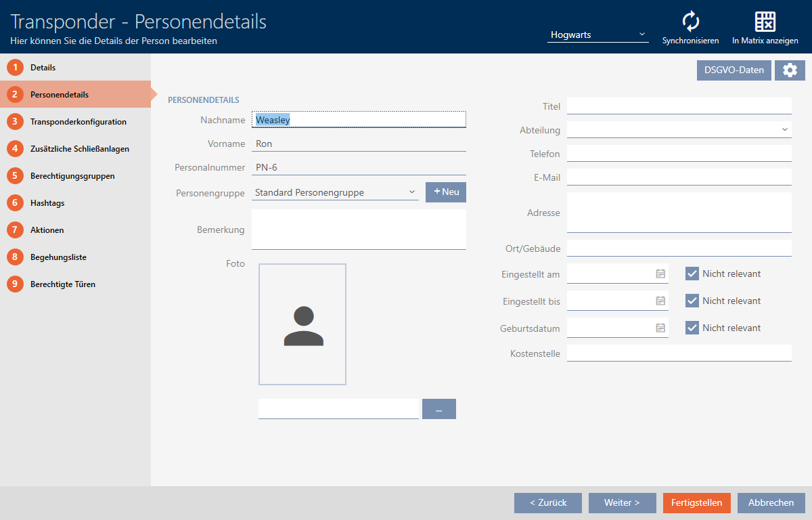Viewport: 812px width, 520px height.
Task: Expand the Hogwarts locking system dropdown
Action: (x=597, y=35)
